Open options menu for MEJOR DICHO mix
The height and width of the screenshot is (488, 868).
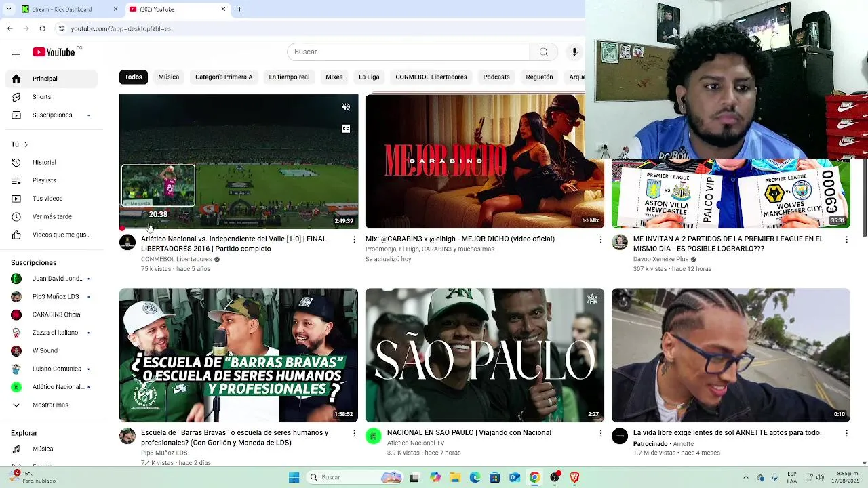600,239
